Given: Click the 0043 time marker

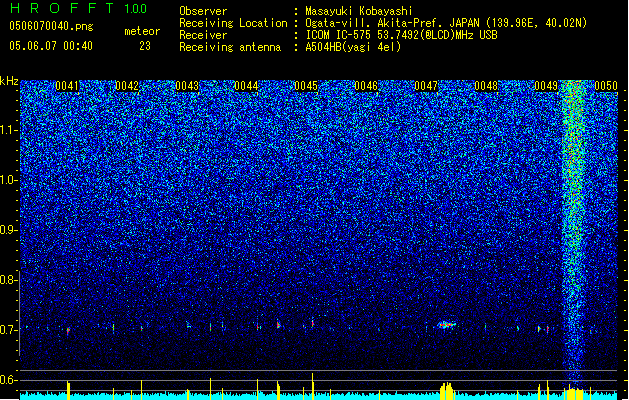Looking at the screenshot, I should point(187,86).
